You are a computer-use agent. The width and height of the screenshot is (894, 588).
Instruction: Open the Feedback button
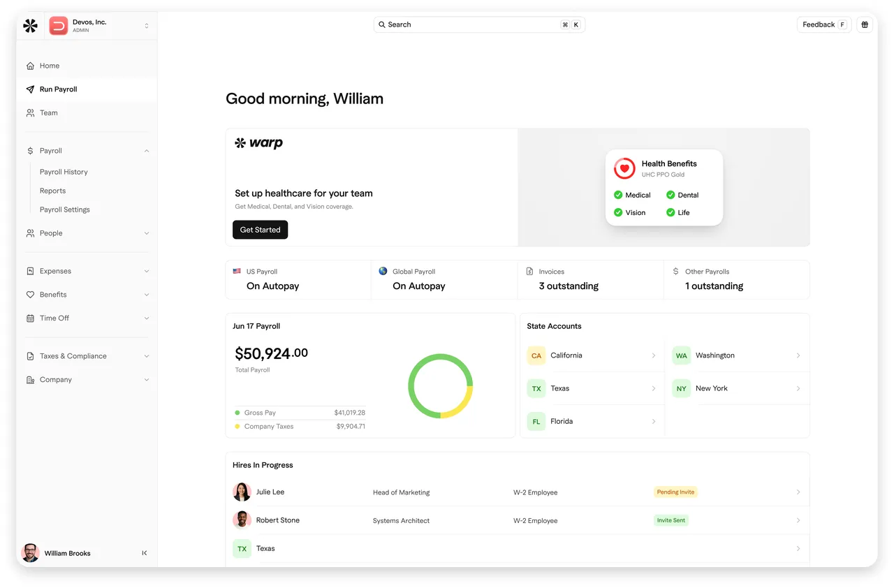click(824, 24)
